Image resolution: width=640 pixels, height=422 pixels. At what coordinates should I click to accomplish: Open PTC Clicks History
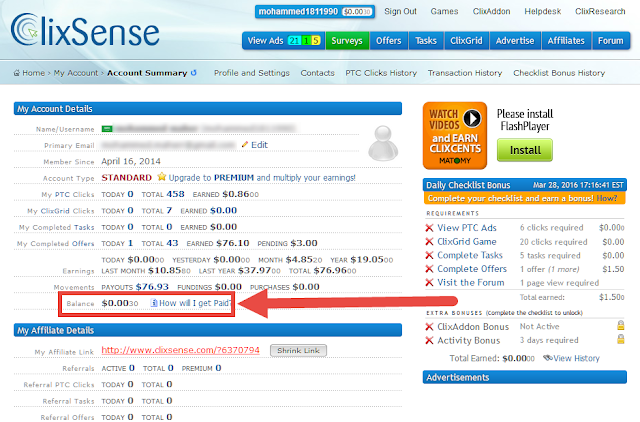pos(381,73)
